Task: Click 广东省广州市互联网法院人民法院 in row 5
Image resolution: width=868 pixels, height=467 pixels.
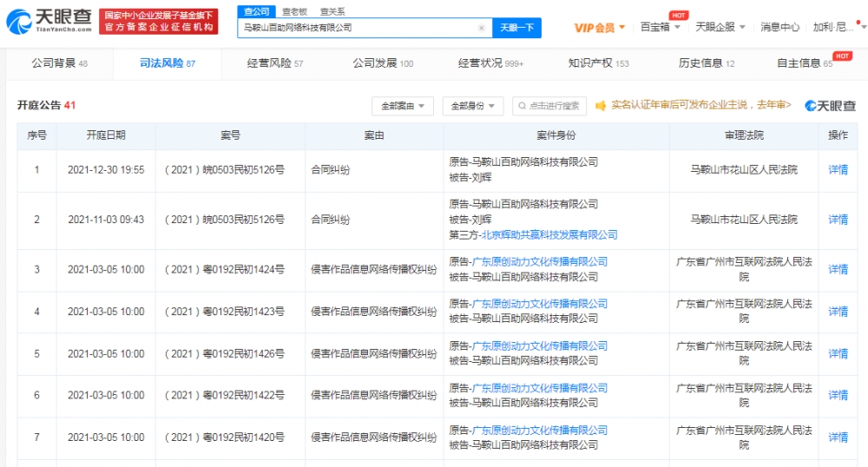Action: [x=744, y=353]
